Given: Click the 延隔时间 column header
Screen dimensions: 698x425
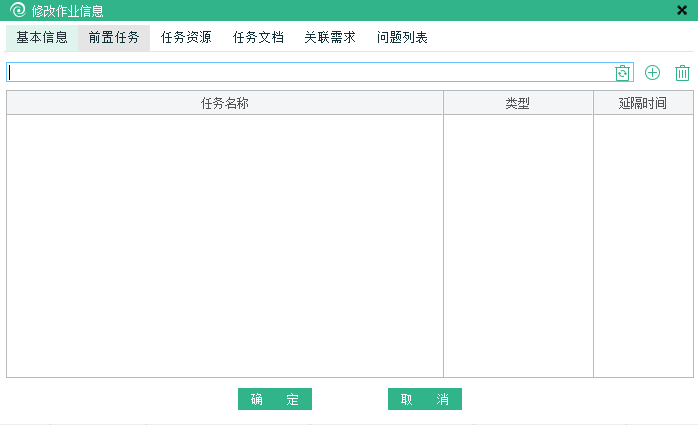Looking at the screenshot, I should (x=643, y=103).
